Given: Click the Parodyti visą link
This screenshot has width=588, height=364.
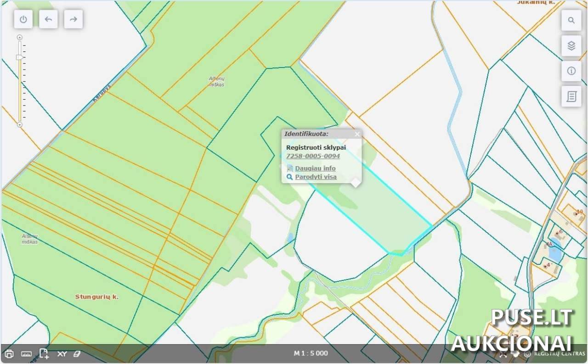Looking at the screenshot, I should point(316,177).
